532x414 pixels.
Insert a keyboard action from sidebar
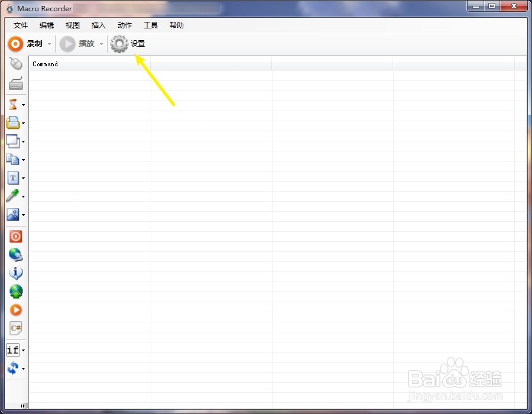[x=15, y=83]
